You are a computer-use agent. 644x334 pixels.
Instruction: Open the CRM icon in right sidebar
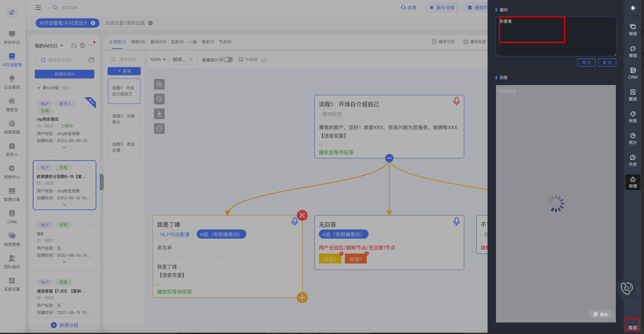pos(632,73)
